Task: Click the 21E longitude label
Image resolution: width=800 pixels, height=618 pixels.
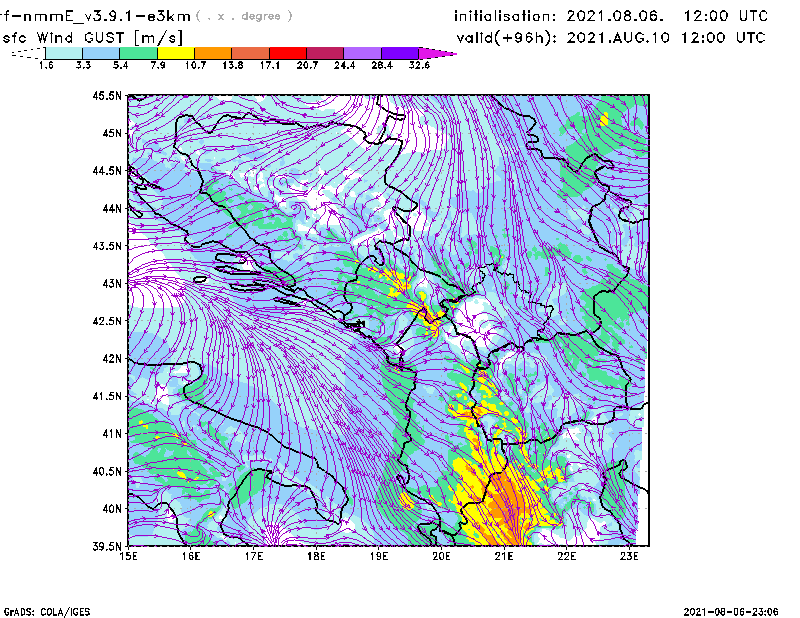Action: point(504,556)
